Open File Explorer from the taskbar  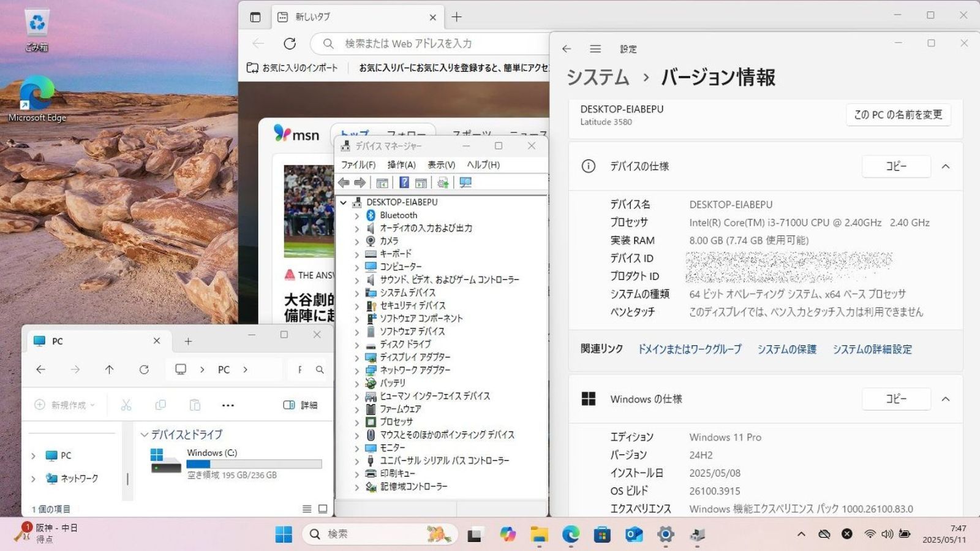[x=539, y=534]
